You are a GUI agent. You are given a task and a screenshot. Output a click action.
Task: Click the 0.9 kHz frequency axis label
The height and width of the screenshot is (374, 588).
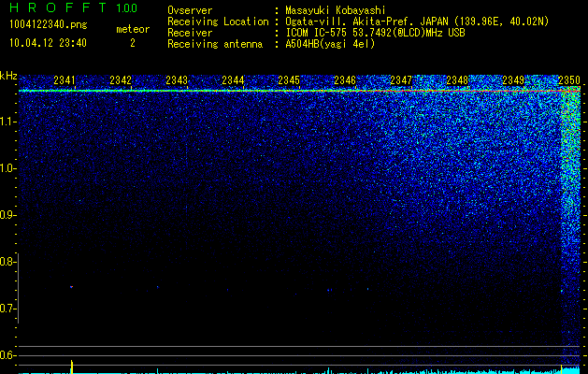tap(7, 215)
